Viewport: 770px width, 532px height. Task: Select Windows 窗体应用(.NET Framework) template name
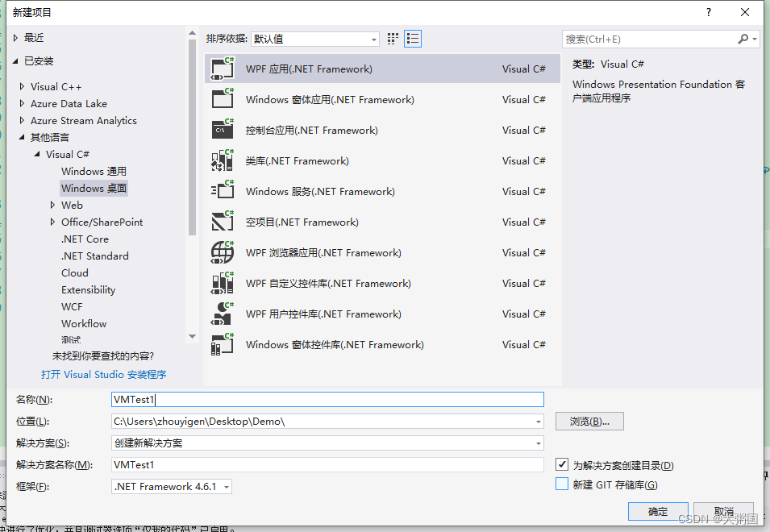click(x=330, y=100)
